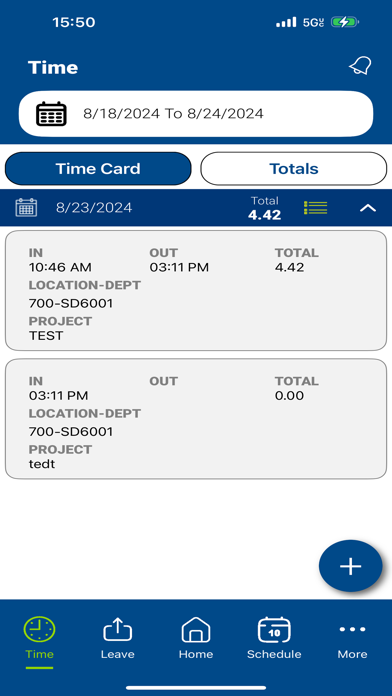Switch to the Totals tab

pos(294,169)
